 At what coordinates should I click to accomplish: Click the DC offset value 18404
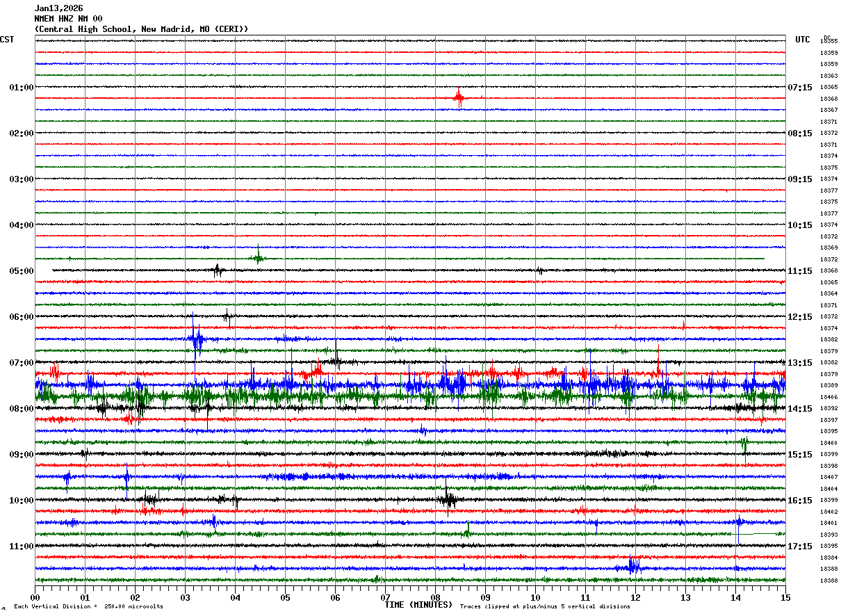[828, 489]
